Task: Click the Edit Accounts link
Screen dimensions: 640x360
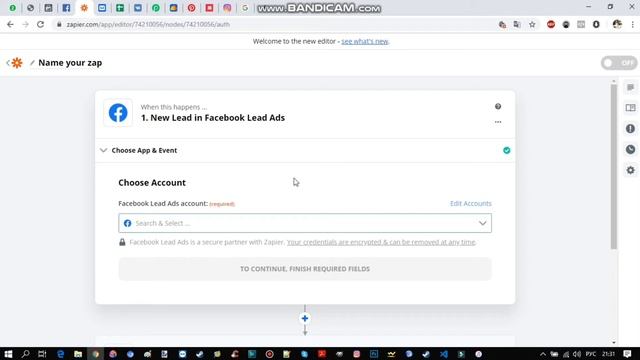Action: tap(471, 203)
